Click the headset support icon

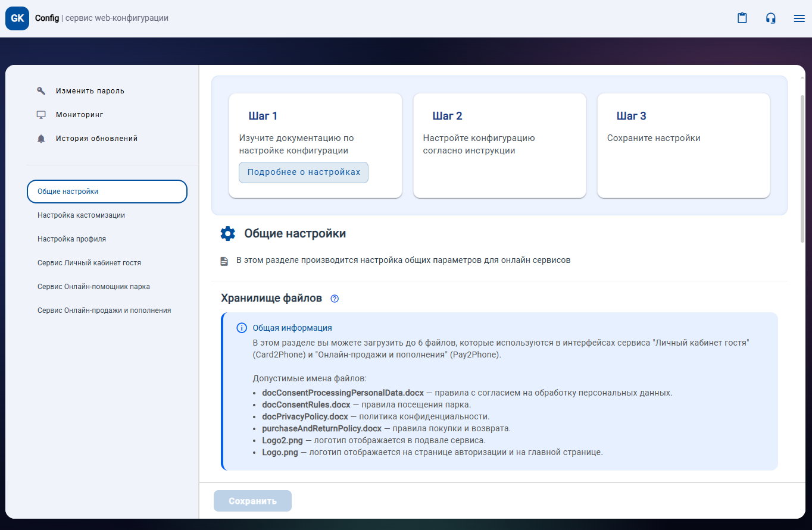(770, 18)
